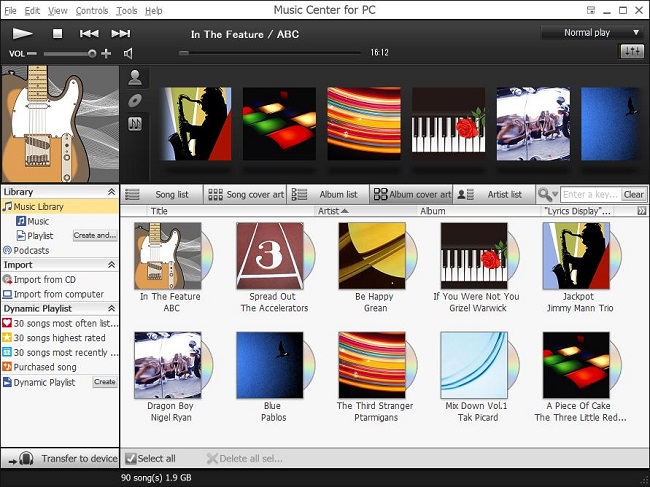Mute audio using the speaker icon
Image resolution: width=650 pixels, height=487 pixels.
[x=128, y=53]
